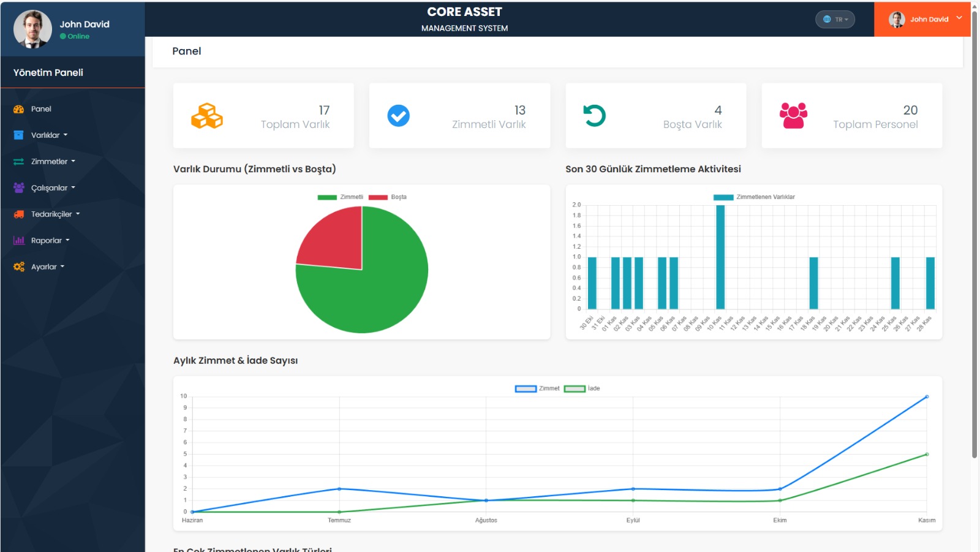Click the Toplam Personel card label
Viewport: 980px width, 552px height.
(875, 124)
